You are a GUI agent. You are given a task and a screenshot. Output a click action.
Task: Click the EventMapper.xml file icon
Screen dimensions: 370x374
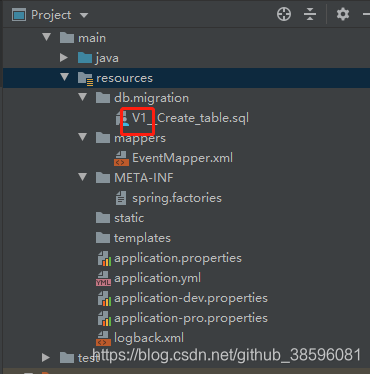(121, 158)
